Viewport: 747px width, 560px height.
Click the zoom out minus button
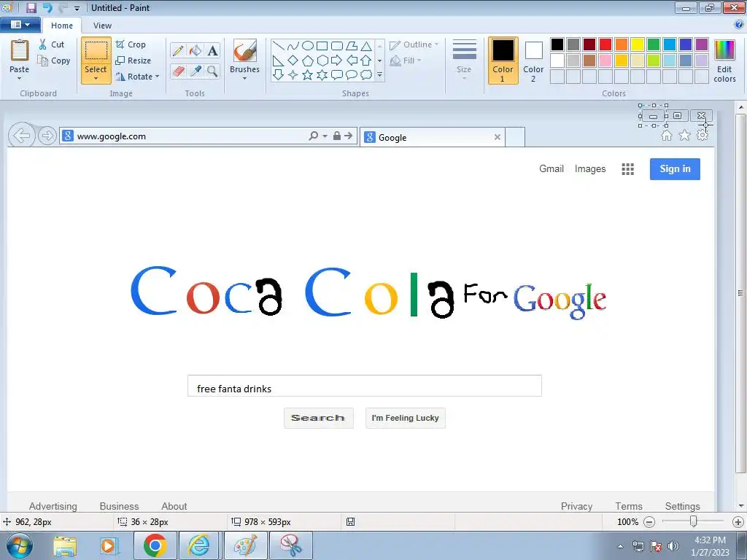(x=649, y=522)
